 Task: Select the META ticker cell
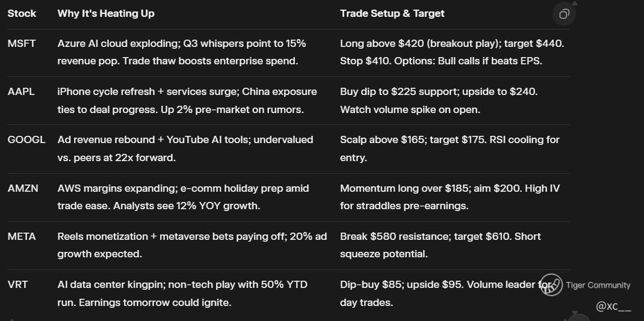click(22, 236)
